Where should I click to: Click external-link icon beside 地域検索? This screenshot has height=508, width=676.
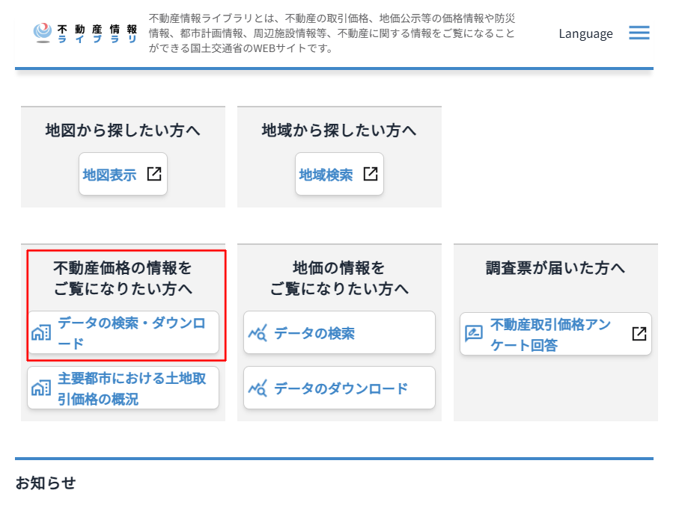[370, 174]
